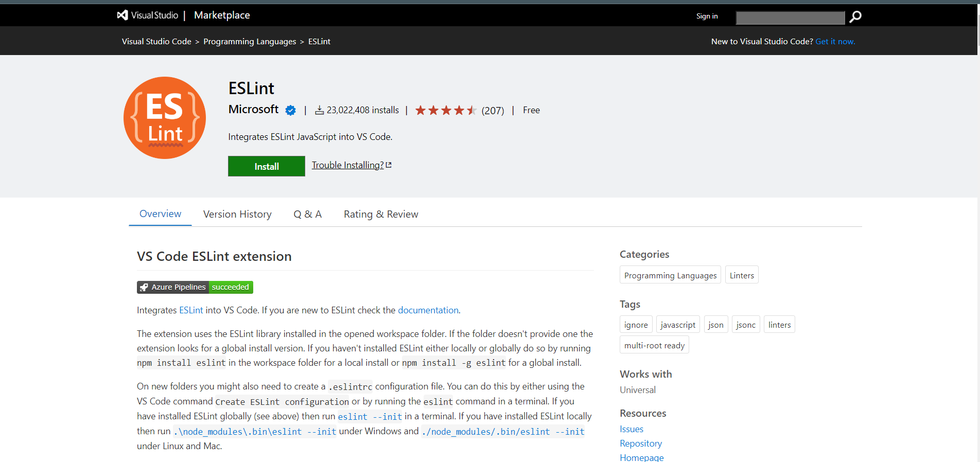Open the Repository resource link

click(x=641, y=443)
